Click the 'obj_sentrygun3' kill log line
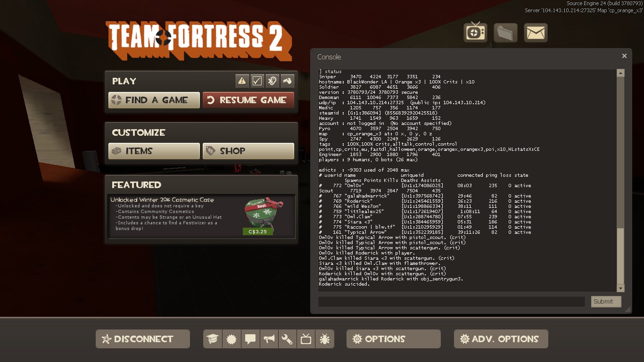This screenshot has height=362, width=644. [x=391, y=279]
